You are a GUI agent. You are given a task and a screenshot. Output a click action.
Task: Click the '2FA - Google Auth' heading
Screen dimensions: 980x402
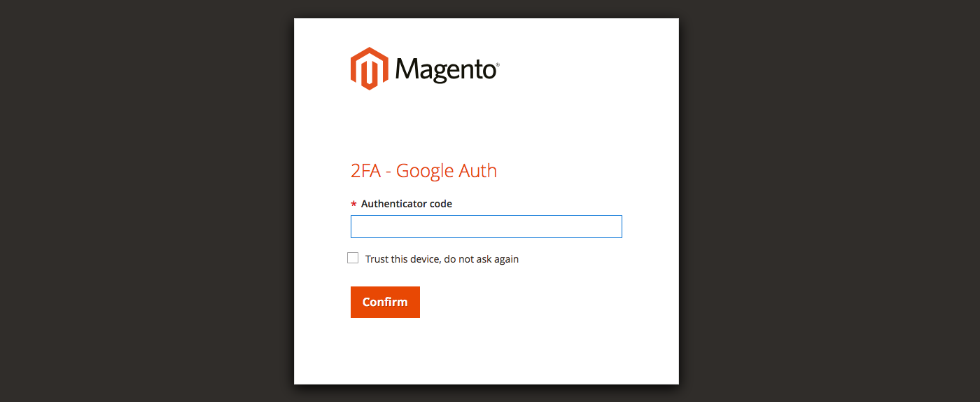423,170
